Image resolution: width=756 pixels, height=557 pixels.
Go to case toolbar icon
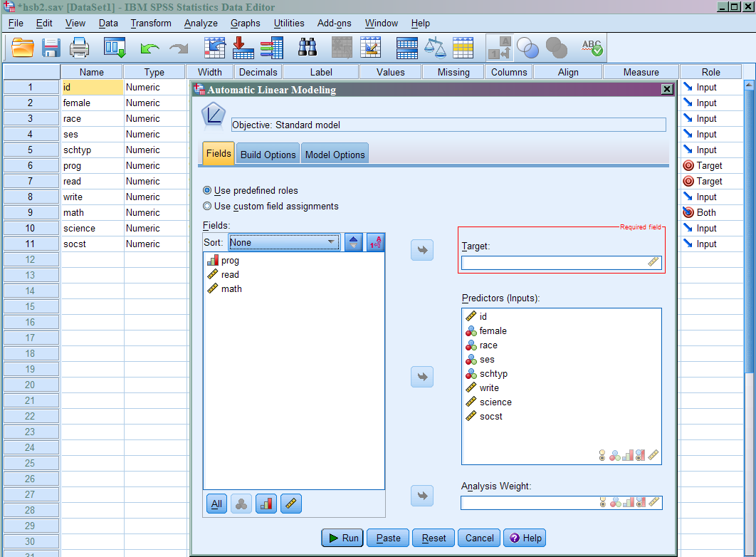click(x=214, y=48)
